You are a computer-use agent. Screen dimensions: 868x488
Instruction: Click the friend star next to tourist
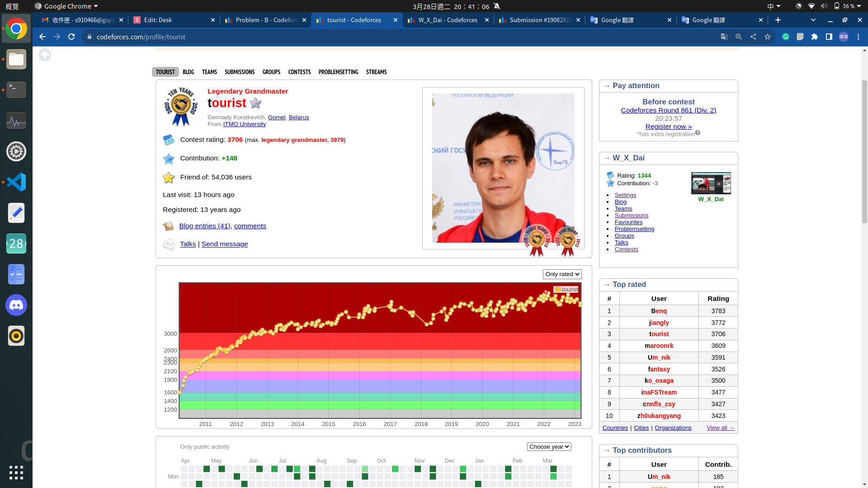point(255,103)
